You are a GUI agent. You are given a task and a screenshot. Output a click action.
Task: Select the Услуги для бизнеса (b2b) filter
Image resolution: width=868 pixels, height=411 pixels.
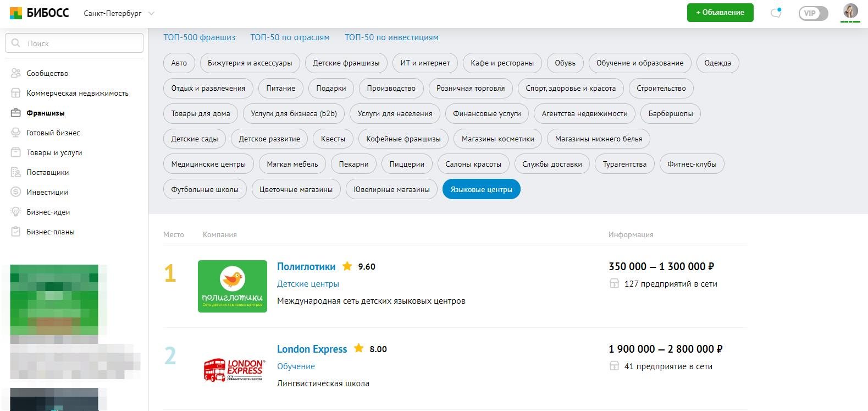(x=294, y=113)
